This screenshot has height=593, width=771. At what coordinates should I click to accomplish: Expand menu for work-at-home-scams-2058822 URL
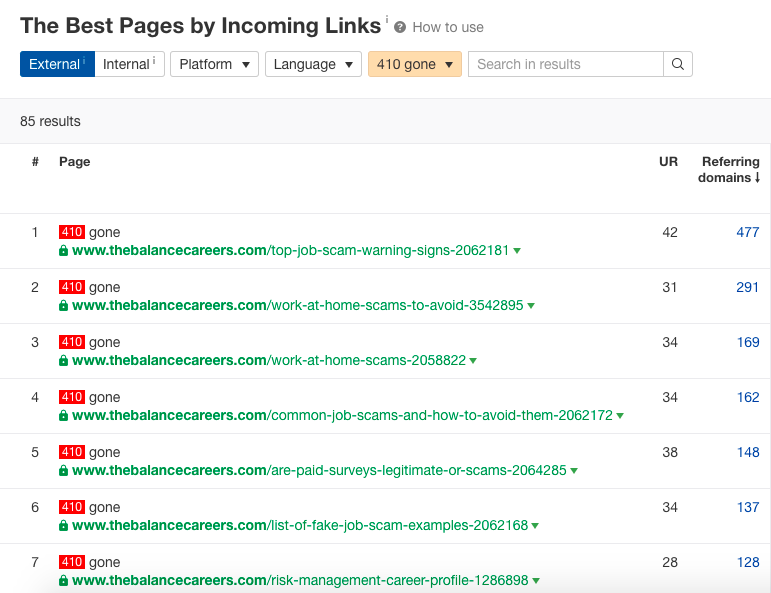point(473,361)
